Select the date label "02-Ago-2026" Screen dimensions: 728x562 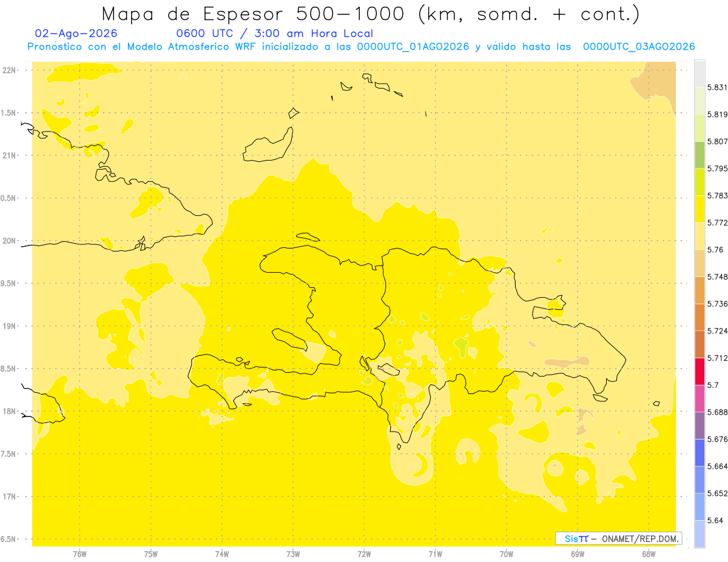point(76,34)
